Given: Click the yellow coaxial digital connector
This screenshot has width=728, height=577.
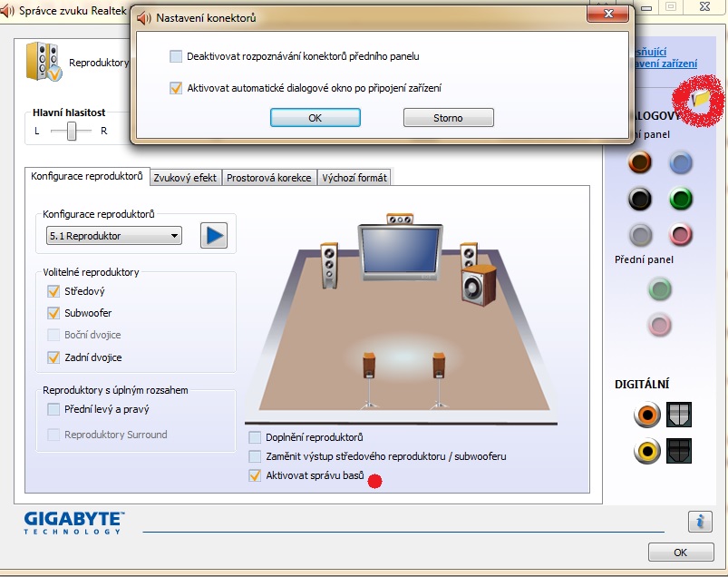Looking at the screenshot, I should click(647, 451).
